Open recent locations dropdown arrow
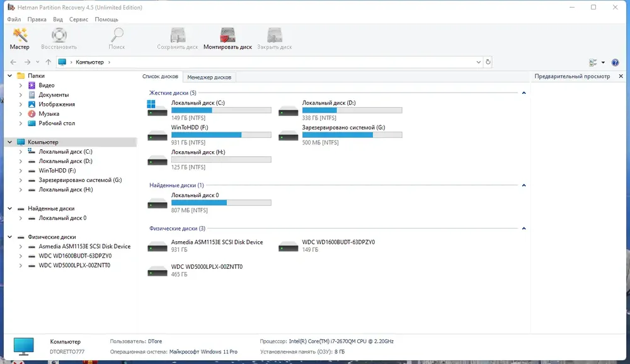 (x=37, y=62)
